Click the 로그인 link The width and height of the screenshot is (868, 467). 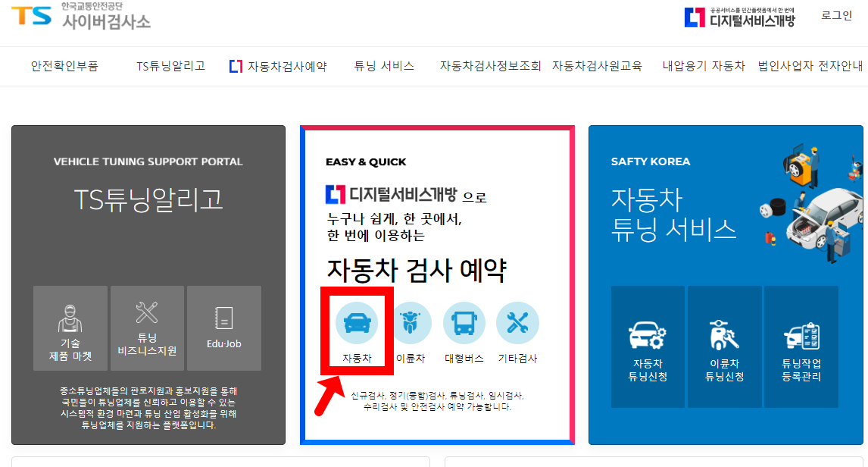[x=836, y=15]
